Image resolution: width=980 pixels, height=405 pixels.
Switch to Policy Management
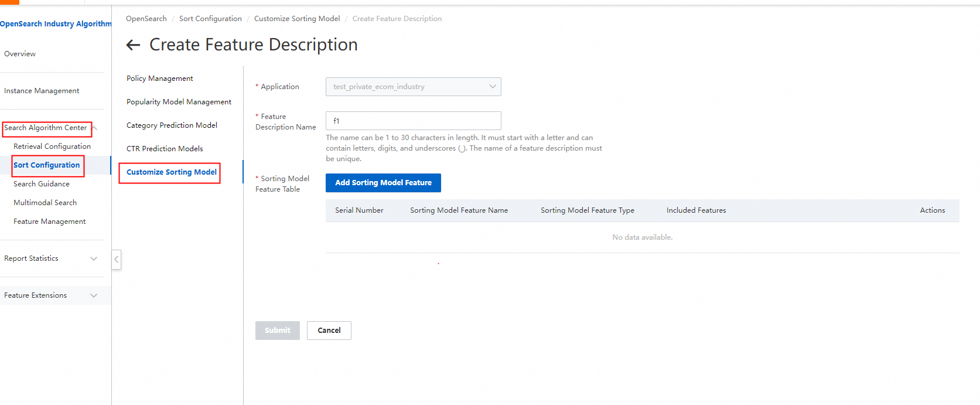(x=160, y=79)
